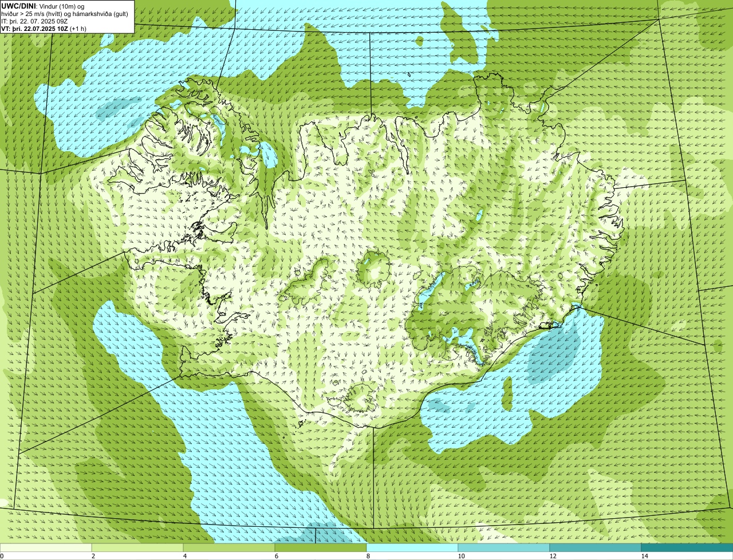
Task: Click the scale label "12"
Action: (553, 556)
